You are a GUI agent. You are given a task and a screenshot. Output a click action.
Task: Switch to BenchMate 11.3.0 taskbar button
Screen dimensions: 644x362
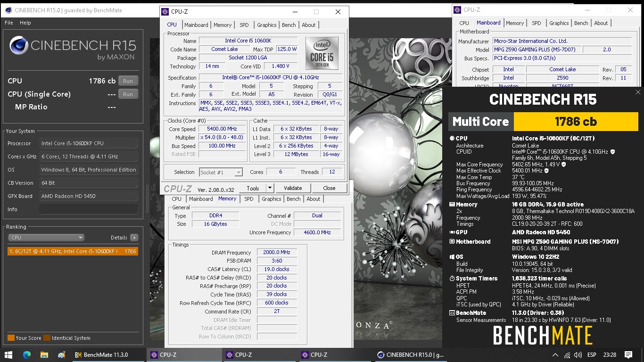tap(108, 354)
